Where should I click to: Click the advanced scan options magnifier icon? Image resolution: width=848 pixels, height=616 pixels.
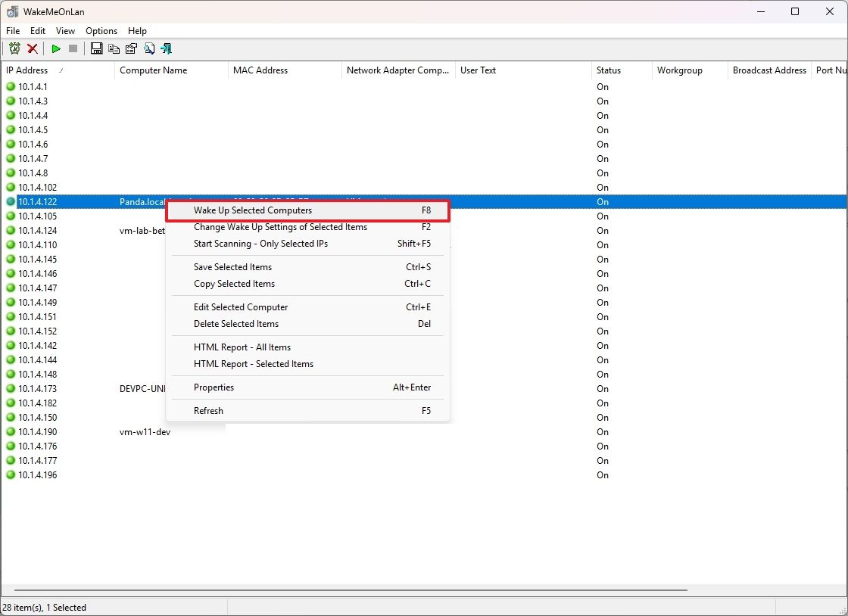149,48
